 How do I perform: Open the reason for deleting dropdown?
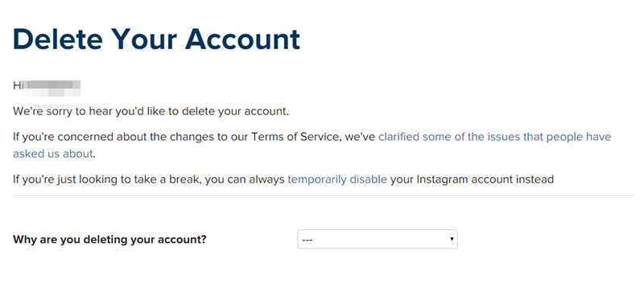click(x=377, y=239)
